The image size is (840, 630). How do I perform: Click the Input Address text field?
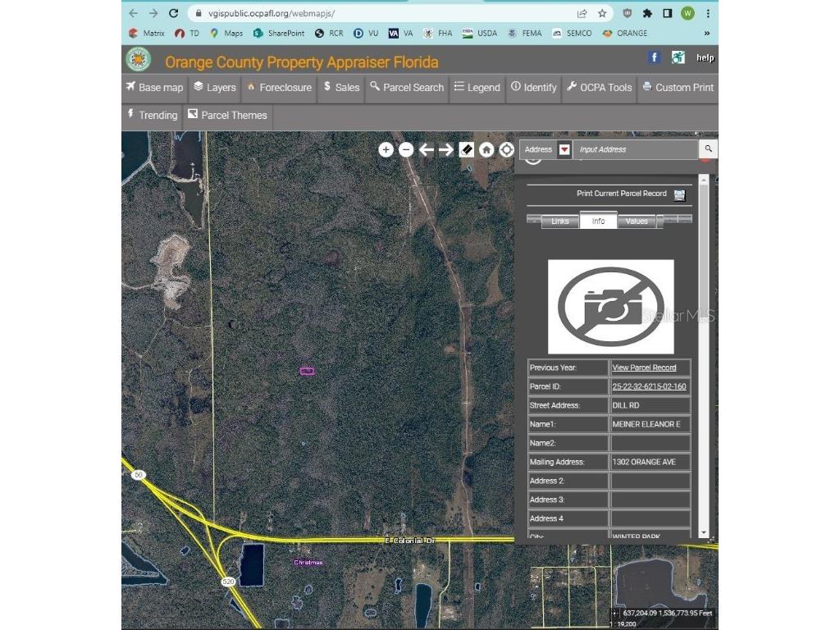(x=636, y=149)
